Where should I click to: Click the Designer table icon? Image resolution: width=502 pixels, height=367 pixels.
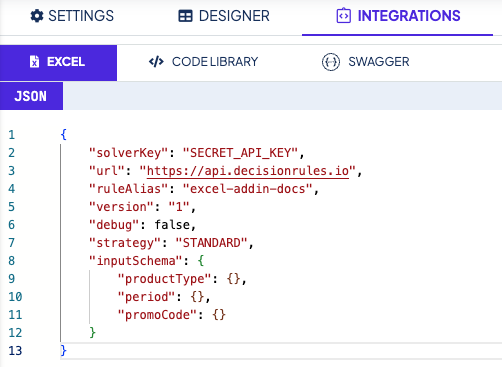tap(185, 16)
